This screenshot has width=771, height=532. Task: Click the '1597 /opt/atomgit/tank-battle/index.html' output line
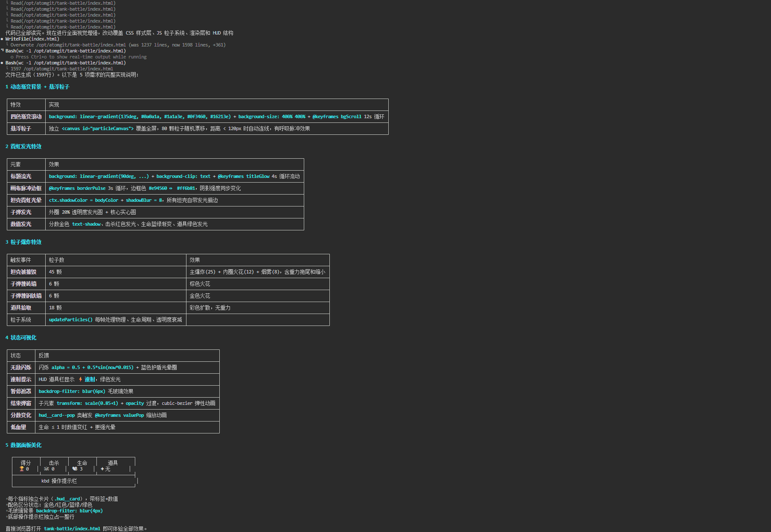(x=62, y=69)
